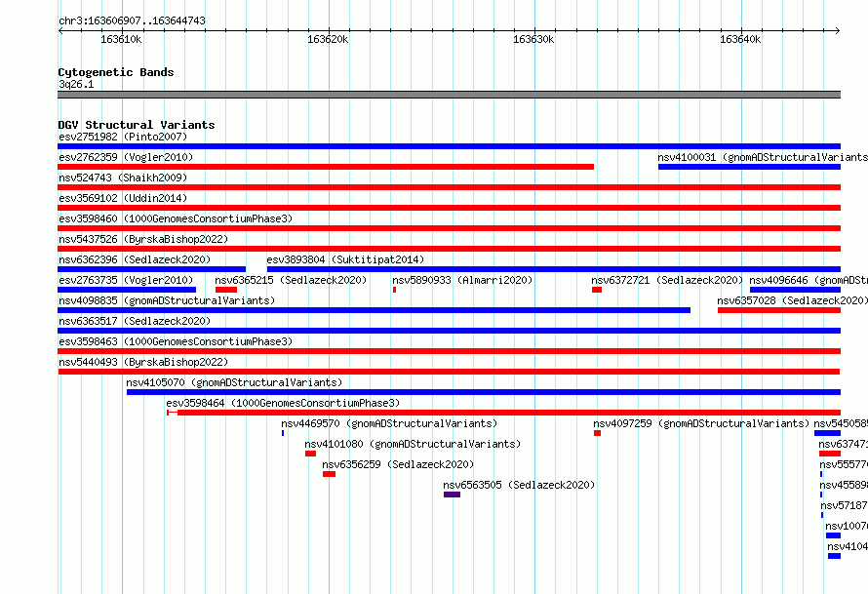Select the gray 3q26.1 cytogenetic band bar

[x=449, y=95]
